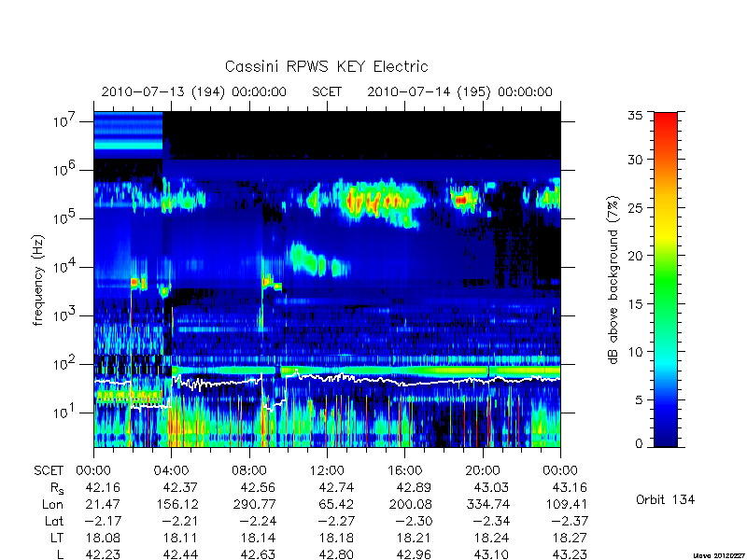Click the '35' value on the color scale
Image resolution: width=747 pixels, height=560 pixels.
pyautogui.click(x=635, y=116)
